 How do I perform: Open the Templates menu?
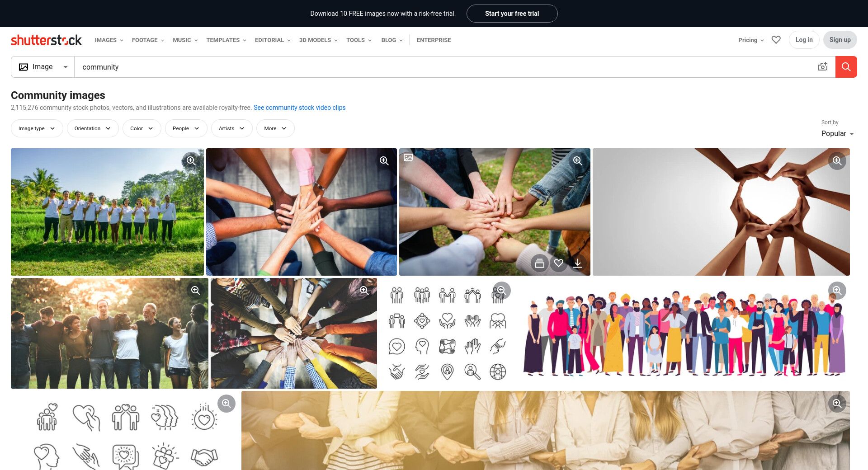coord(226,40)
